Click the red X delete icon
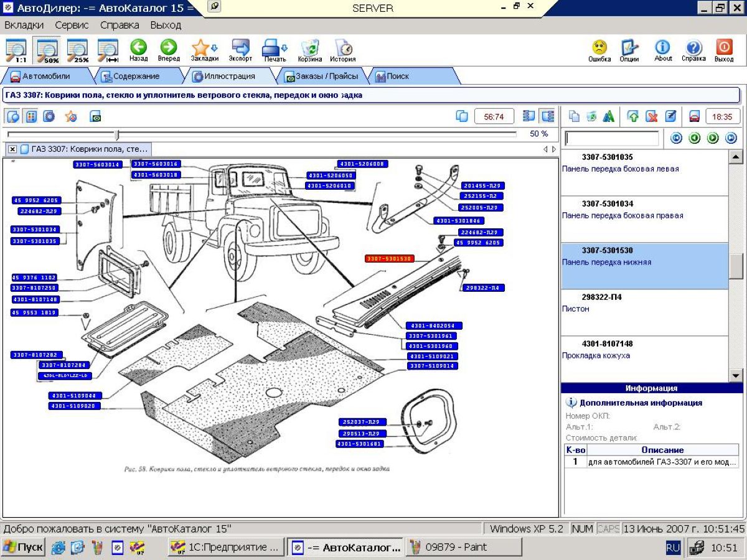 point(652,116)
